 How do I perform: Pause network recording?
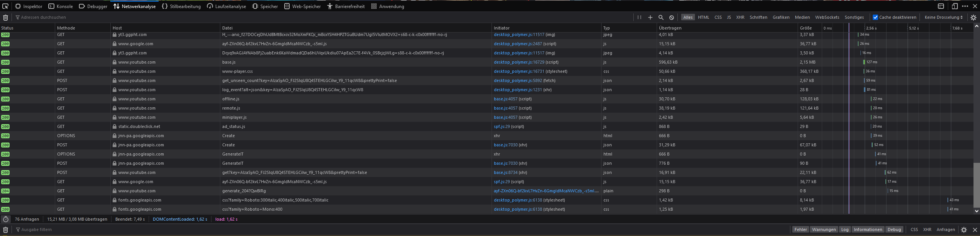click(639, 17)
